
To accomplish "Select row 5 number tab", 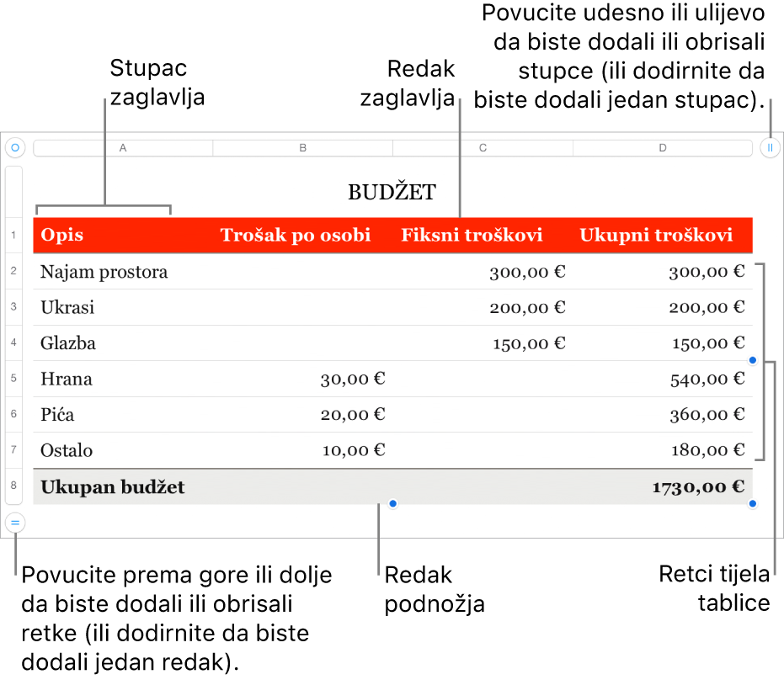I will click(13, 379).
